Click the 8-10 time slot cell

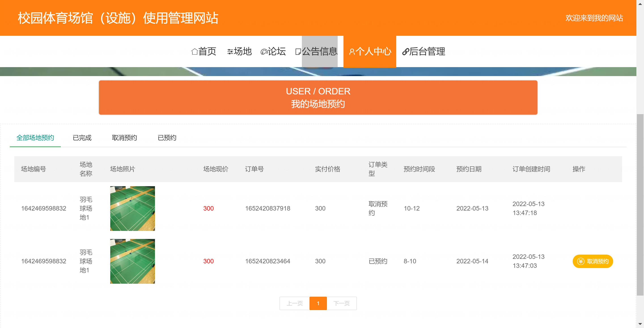pyautogui.click(x=410, y=261)
